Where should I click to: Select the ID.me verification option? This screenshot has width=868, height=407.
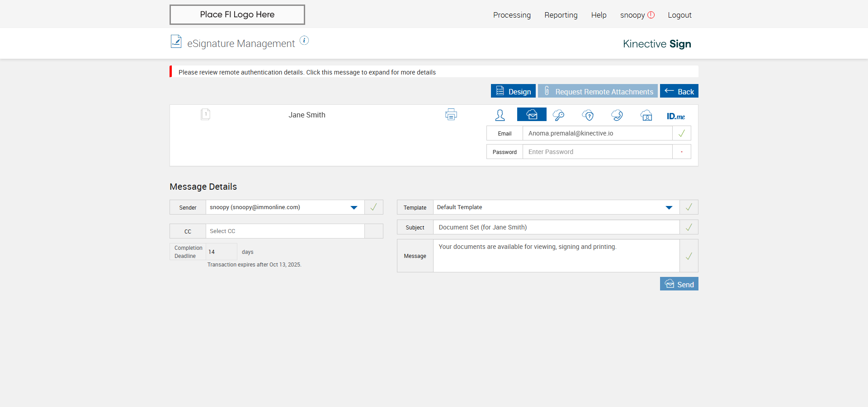point(676,116)
